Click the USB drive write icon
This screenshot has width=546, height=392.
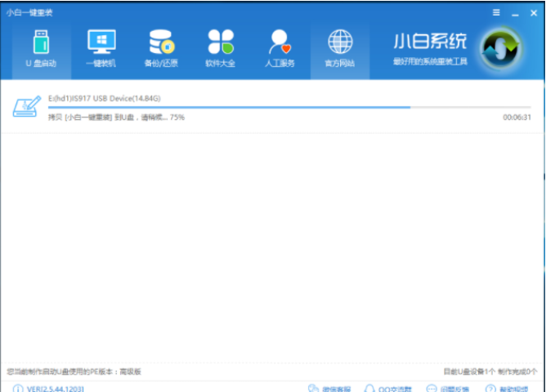pyautogui.click(x=27, y=107)
